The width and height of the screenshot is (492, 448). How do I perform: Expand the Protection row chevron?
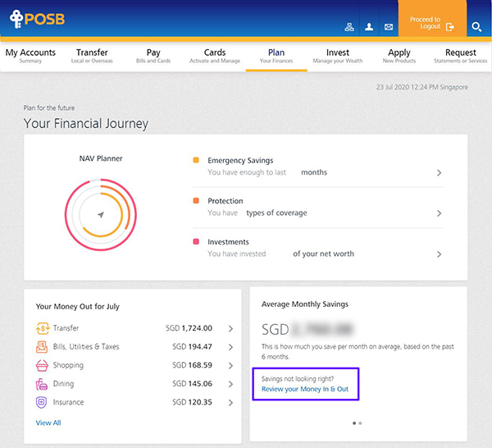(x=439, y=213)
